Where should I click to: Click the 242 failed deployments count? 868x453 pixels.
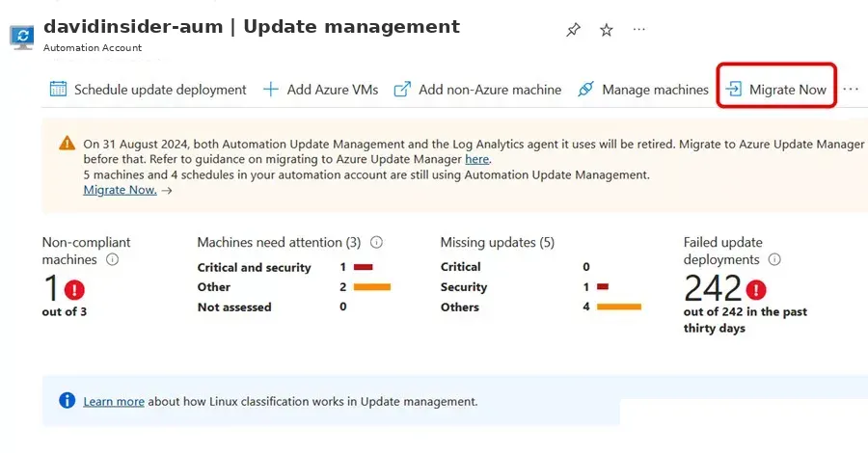713,289
